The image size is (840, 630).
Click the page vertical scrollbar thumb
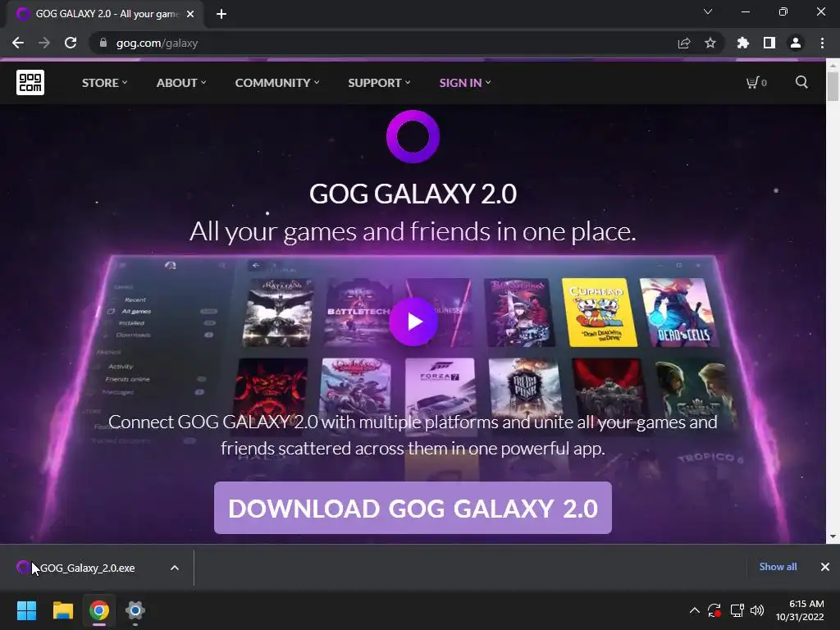833,85
